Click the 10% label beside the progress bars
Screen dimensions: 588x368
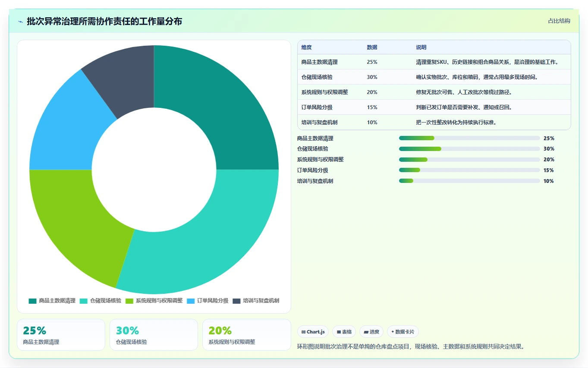tap(549, 181)
